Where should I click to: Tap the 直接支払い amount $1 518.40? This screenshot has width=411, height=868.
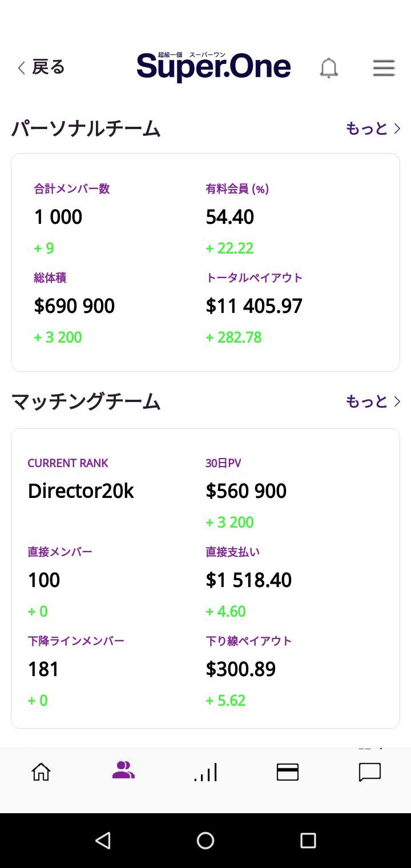click(x=248, y=580)
